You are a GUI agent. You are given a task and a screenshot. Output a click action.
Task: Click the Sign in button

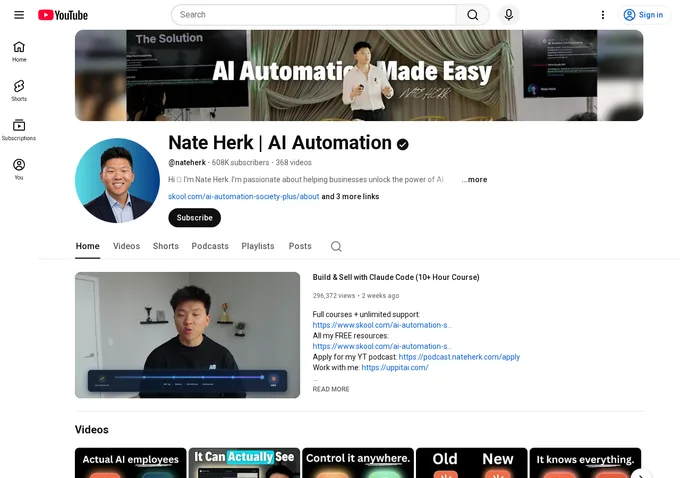pyautogui.click(x=644, y=15)
